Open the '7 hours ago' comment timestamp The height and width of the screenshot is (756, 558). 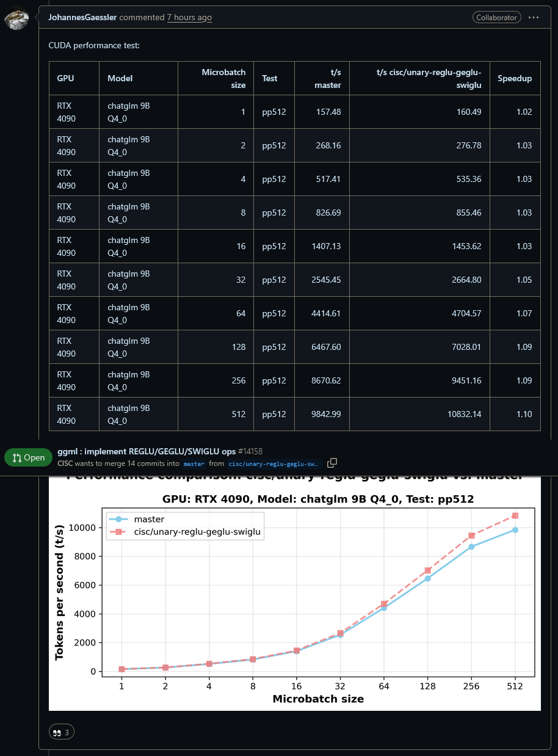(x=189, y=18)
